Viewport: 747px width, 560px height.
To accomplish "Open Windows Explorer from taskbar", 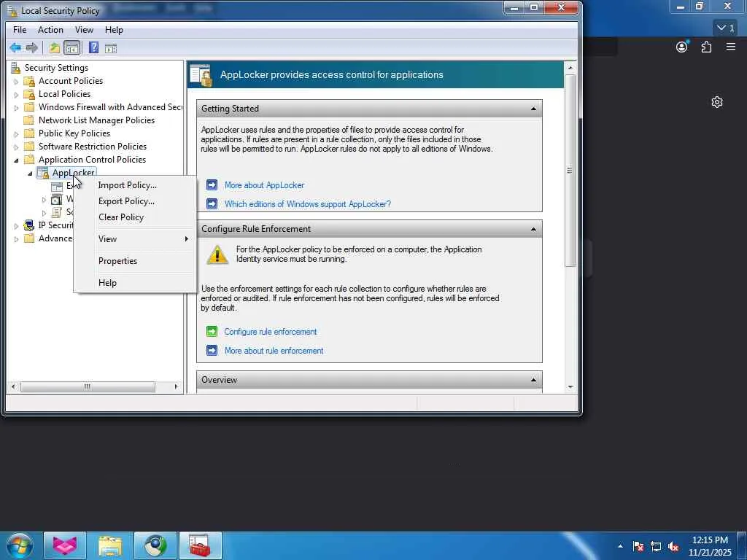I will pyautogui.click(x=110, y=545).
